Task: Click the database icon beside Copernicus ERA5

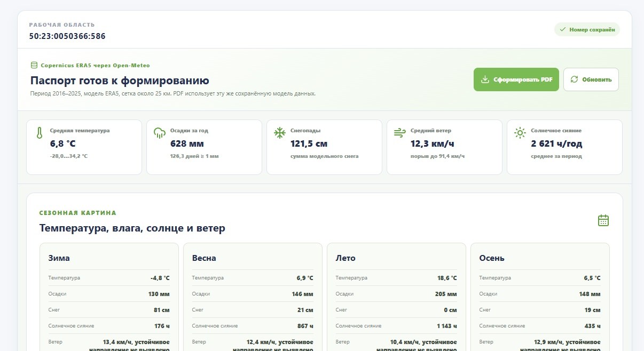Action: coord(34,65)
